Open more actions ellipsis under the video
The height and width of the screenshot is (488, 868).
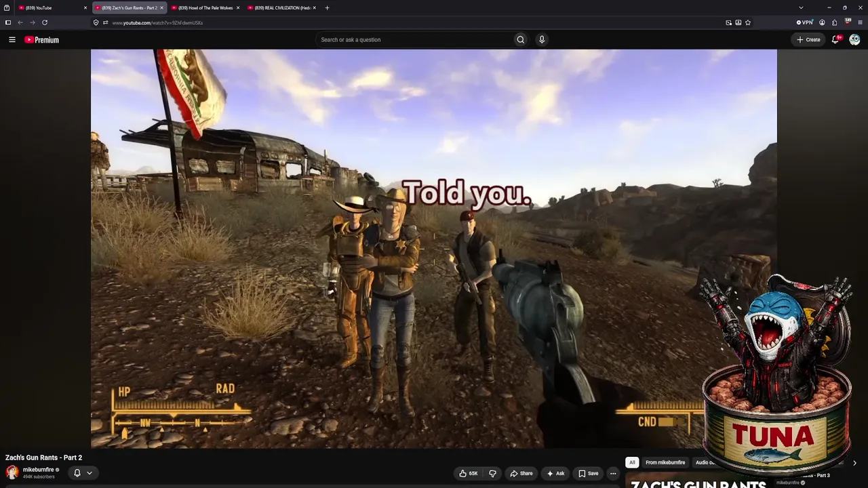coord(613,473)
